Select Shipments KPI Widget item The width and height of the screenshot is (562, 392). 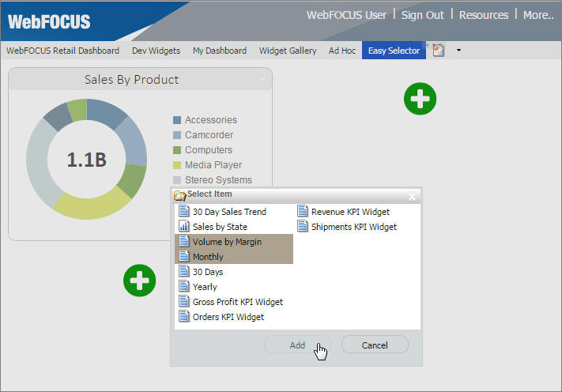point(347,227)
